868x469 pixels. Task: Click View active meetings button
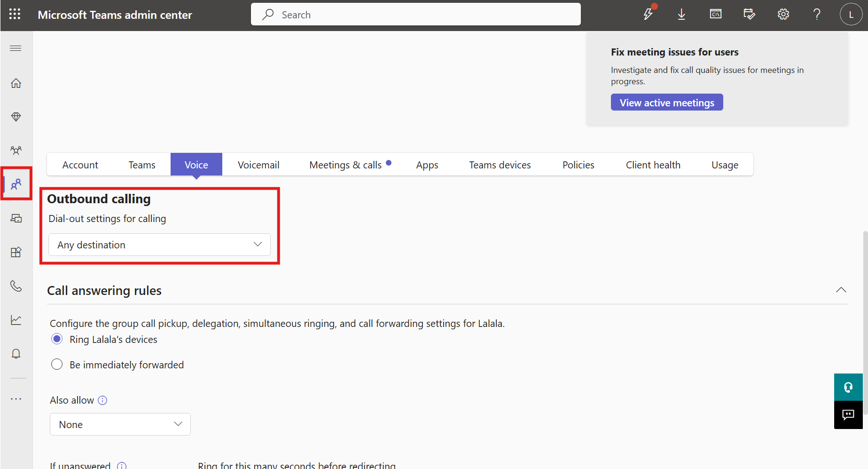coord(667,103)
